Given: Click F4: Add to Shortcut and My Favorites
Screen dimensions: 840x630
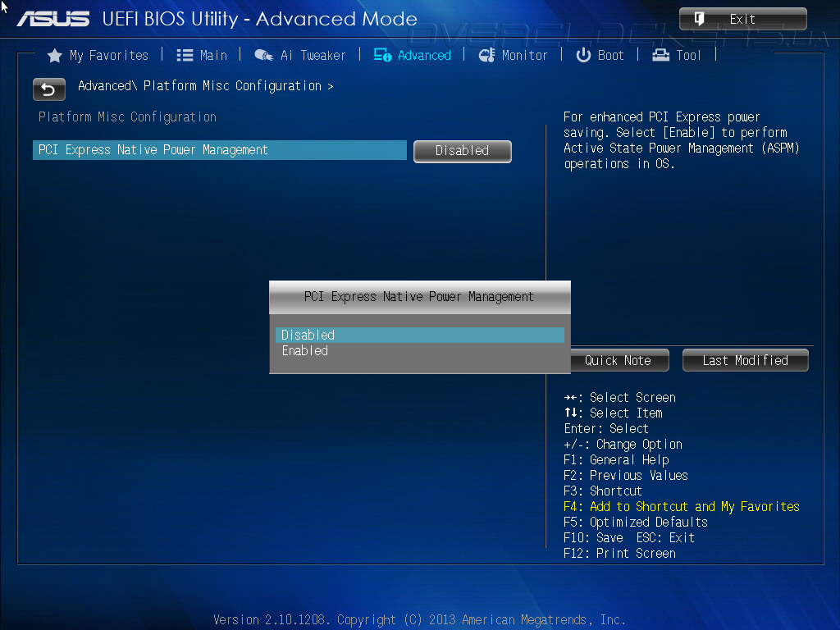Looking at the screenshot, I should [682, 506].
